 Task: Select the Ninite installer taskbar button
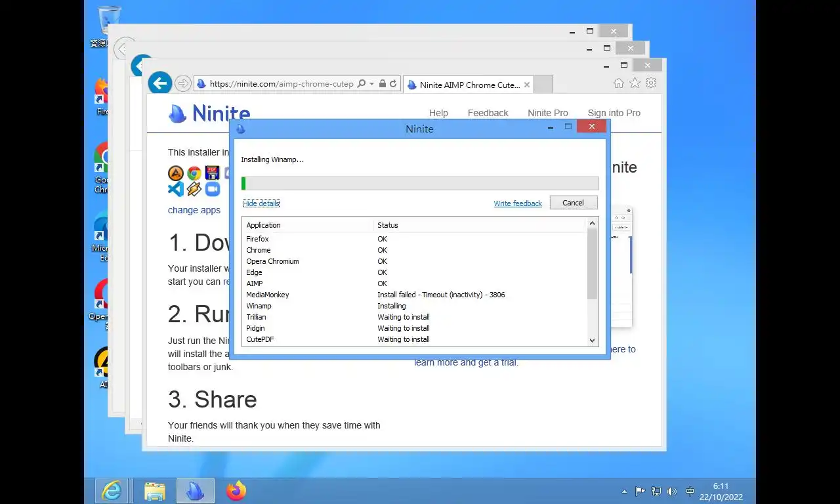pyautogui.click(x=196, y=490)
